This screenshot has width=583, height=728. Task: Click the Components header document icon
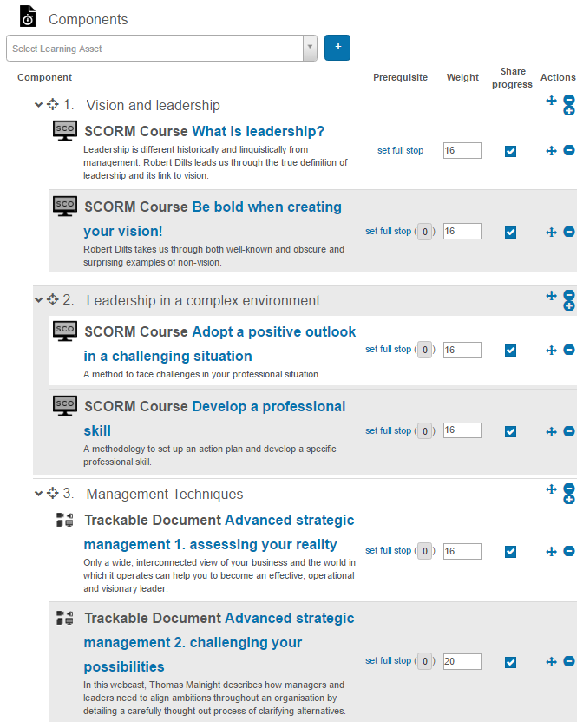point(28,16)
